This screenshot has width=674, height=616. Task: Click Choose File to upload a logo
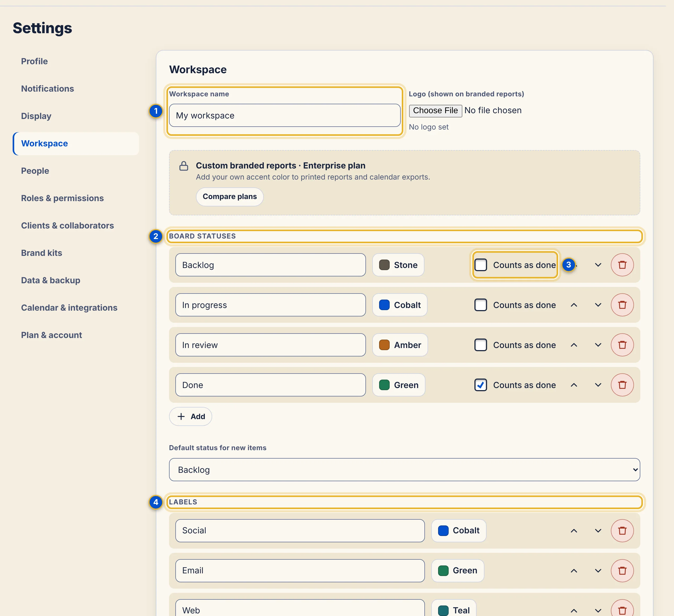(435, 111)
